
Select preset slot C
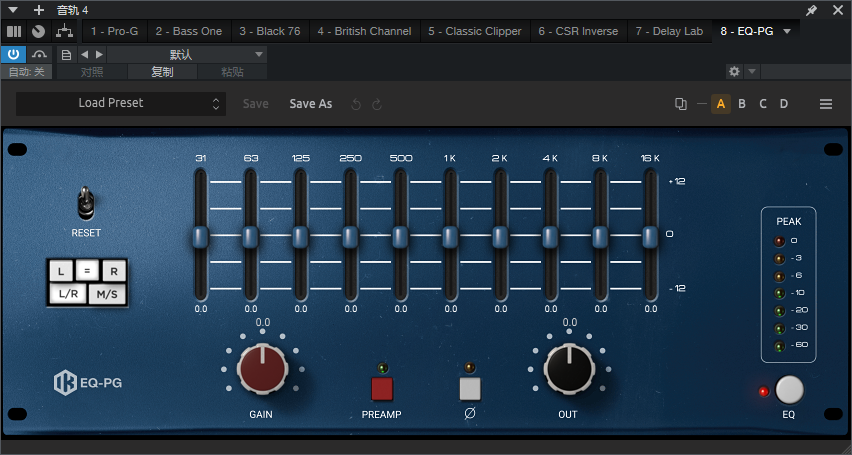pos(763,104)
